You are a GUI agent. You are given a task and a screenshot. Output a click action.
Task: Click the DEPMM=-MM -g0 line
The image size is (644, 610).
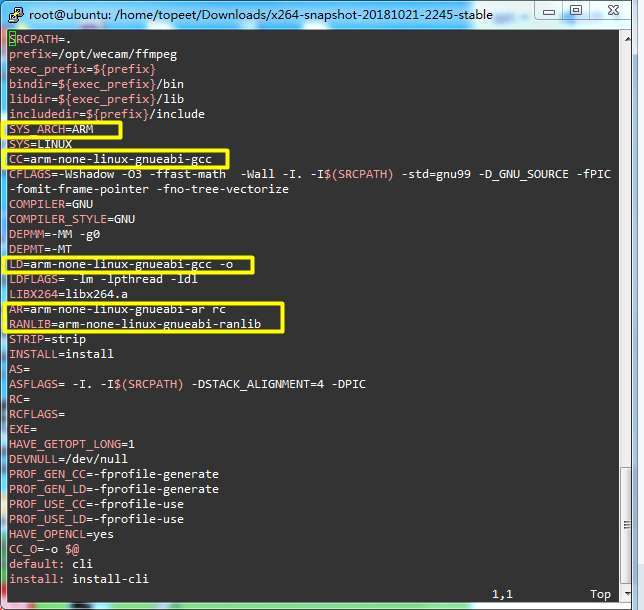pyautogui.click(x=55, y=234)
